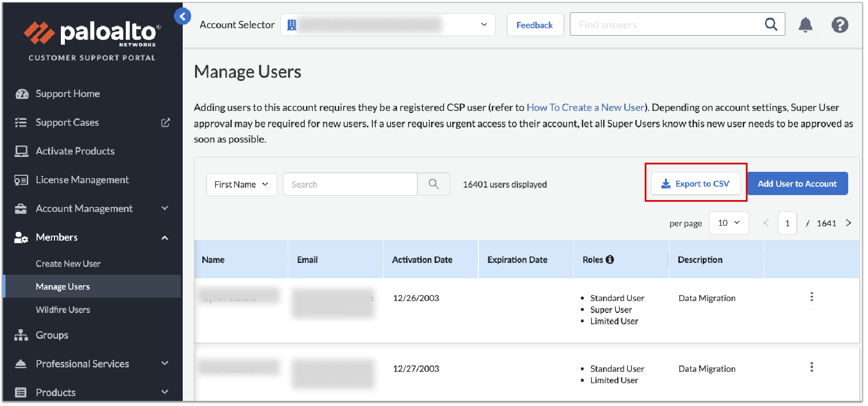Image resolution: width=868 pixels, height=406 pixels.
Task: Click the magnifier icon in Find answers
Action: pos(770,24)
